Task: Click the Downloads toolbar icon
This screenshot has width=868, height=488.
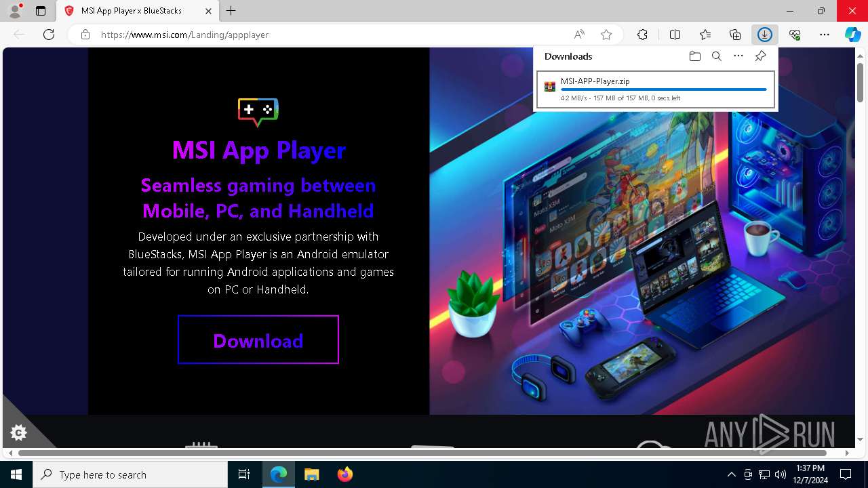Action: pyautogui.click(x=765, y=35)
